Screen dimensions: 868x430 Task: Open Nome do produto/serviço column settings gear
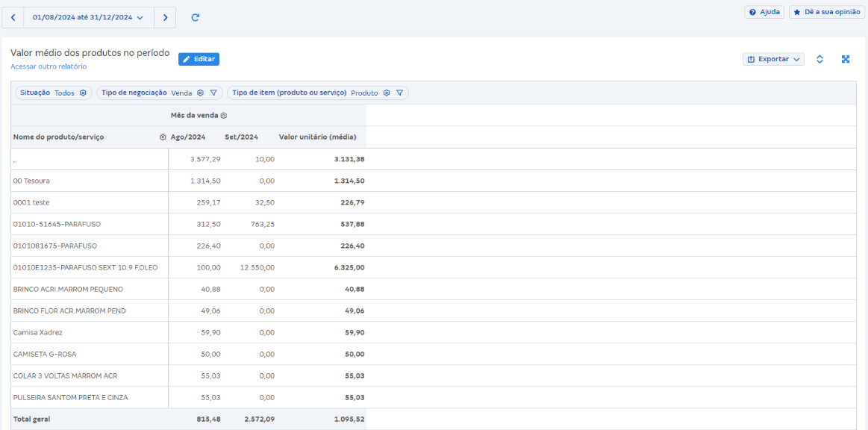[163, 137]
